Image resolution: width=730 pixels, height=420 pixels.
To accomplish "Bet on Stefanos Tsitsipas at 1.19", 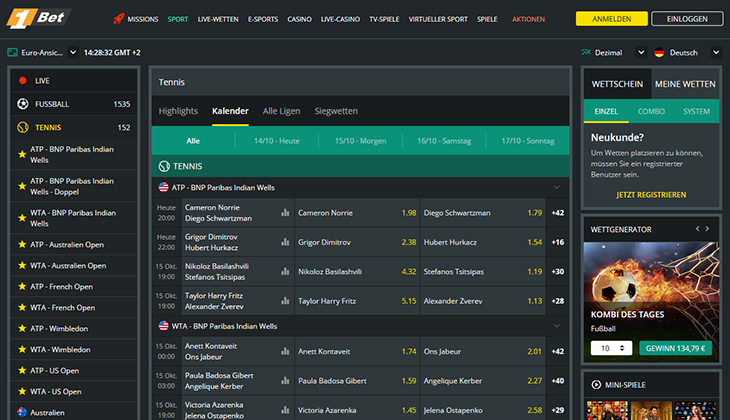I will [x=482, y=271].
